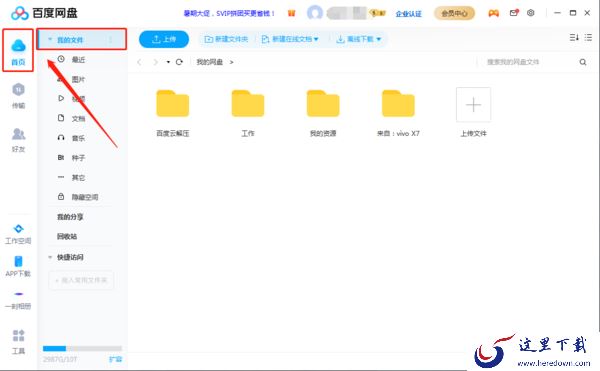
Task: Click the 拖入常用文件夹 drop area
Action: coord(81,280)
